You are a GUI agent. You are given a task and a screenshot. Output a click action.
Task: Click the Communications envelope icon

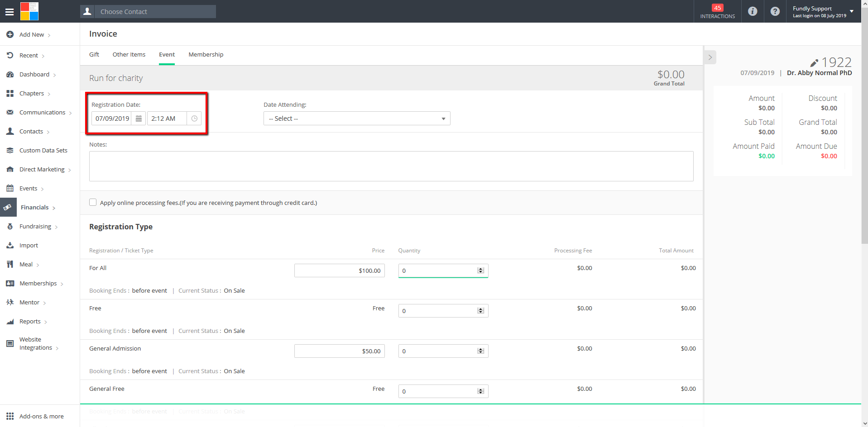pos(10,112)
